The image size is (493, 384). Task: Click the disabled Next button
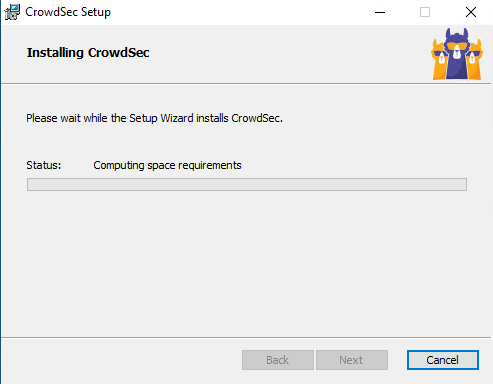[352, 360]
